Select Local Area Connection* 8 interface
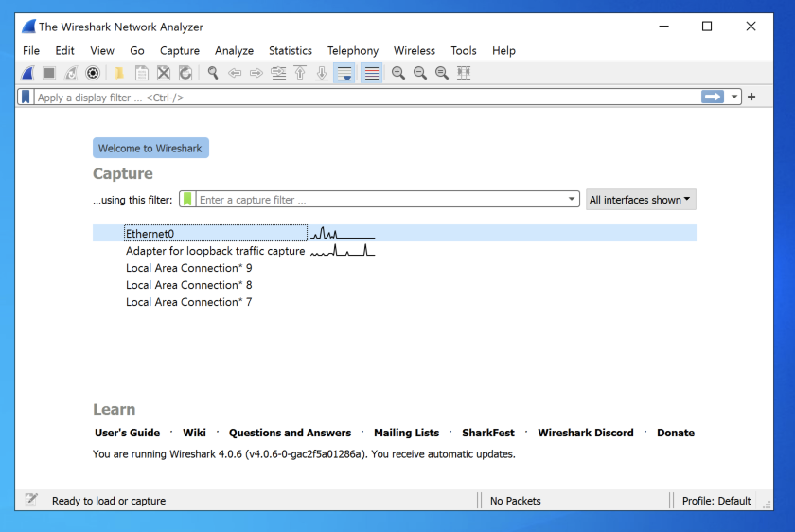 click(x=395, y=285)
